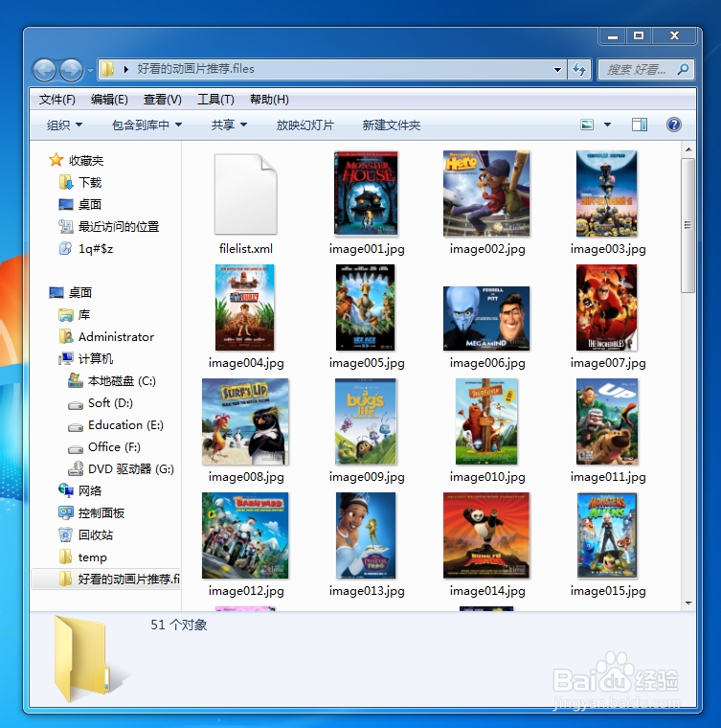The height and width of the screenshot is (728, 721).
Task: Open the 共享 dropdown
Action: tap(229, 125)
